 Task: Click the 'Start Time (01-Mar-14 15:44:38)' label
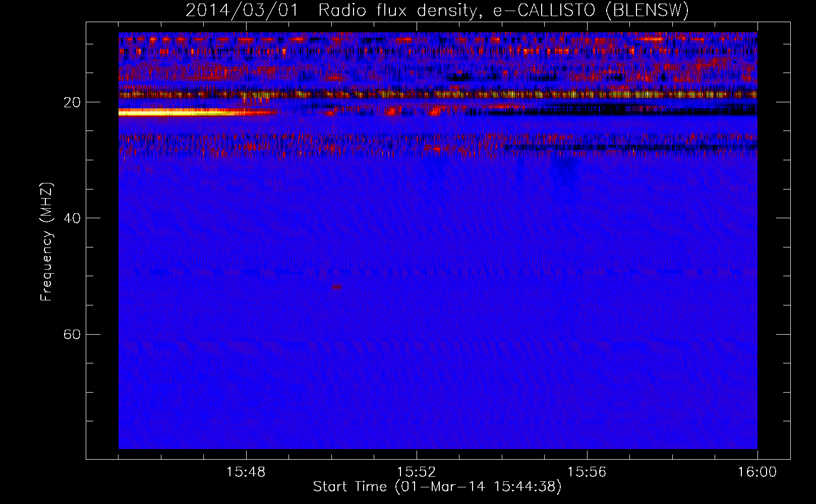click(x=437, y=487)
